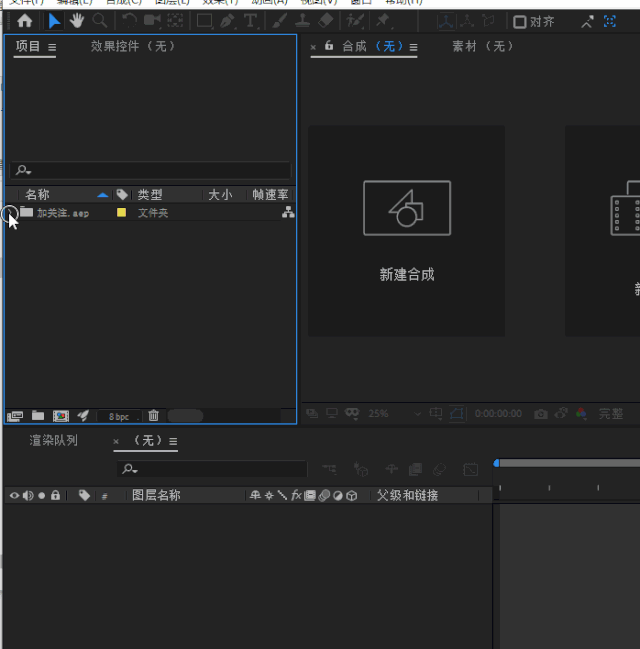This screenshot has width=640, height=649.
Task: Select the Pan Behind anchor point tool
Action: [x=176, y=20]
